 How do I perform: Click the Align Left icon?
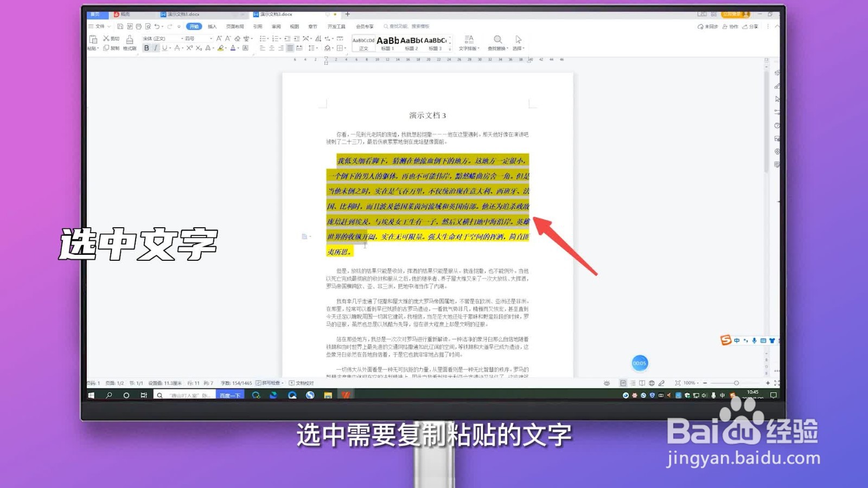pyautogui.click(x=263, y=48)
